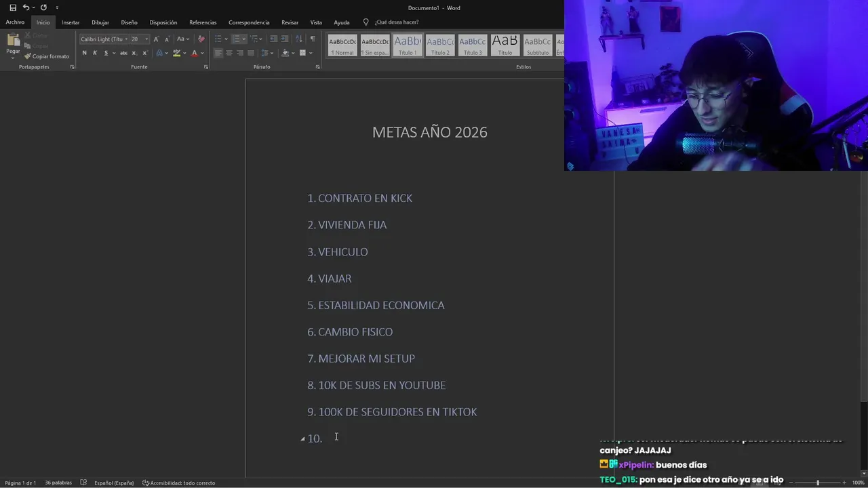
Task: Click the Copiar formato format painter
Action: pos(47,56)
